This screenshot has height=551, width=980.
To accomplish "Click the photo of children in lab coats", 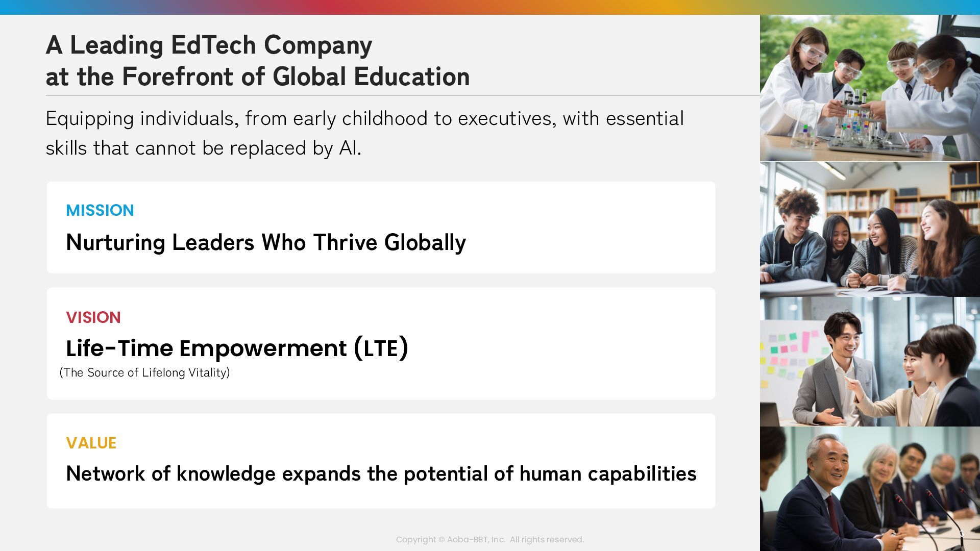I will click(x=869, y=88).
